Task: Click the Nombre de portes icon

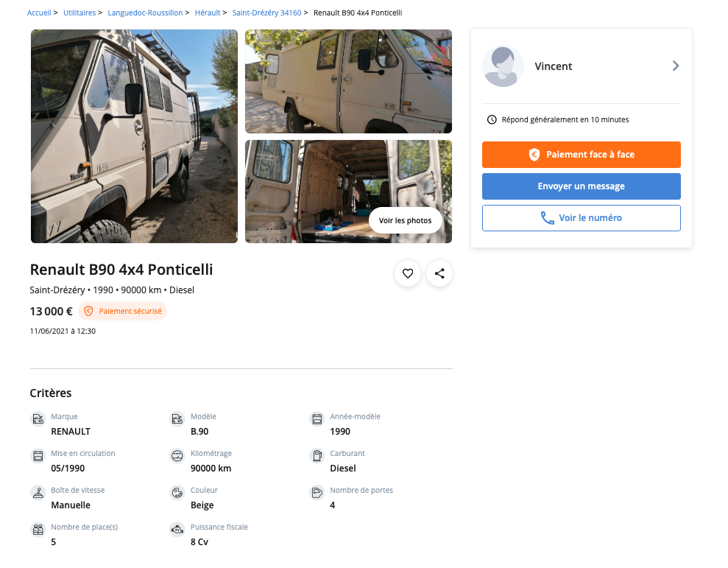Action: (x=317, y=493)
